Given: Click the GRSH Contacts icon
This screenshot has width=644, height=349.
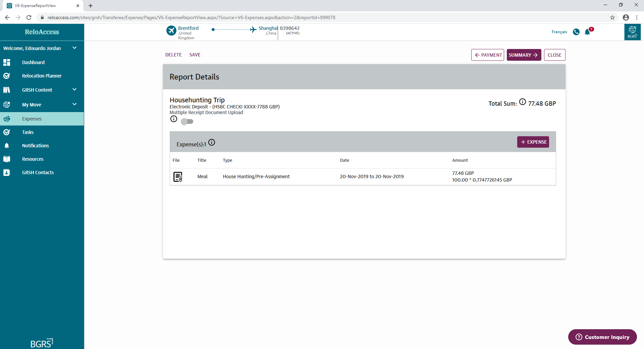Looking at the screenshot, I should pyautogui.click(x=7, y=172).
